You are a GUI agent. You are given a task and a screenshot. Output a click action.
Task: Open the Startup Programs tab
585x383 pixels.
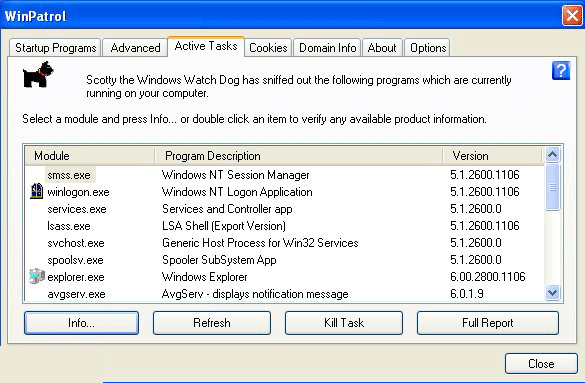[55, 48]
